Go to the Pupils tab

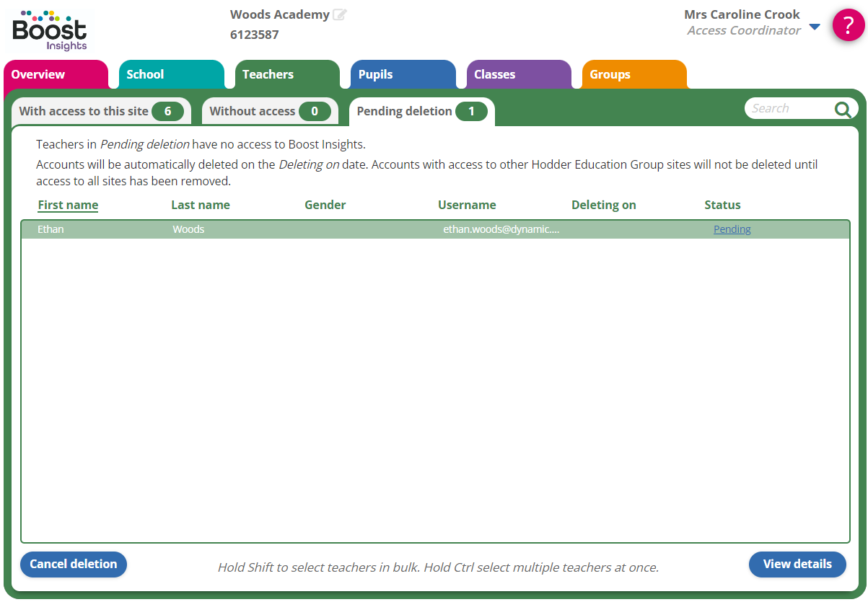(x=375, y=74)
